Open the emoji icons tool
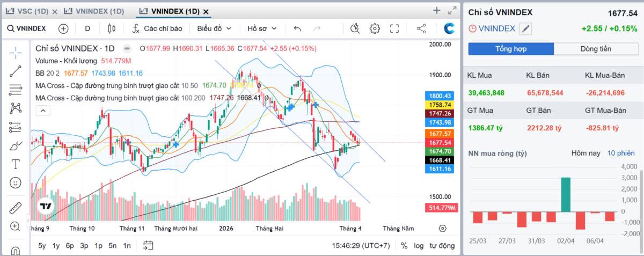Image resolution: width=644 pixels, height=256 pixels. click(16, 182)
